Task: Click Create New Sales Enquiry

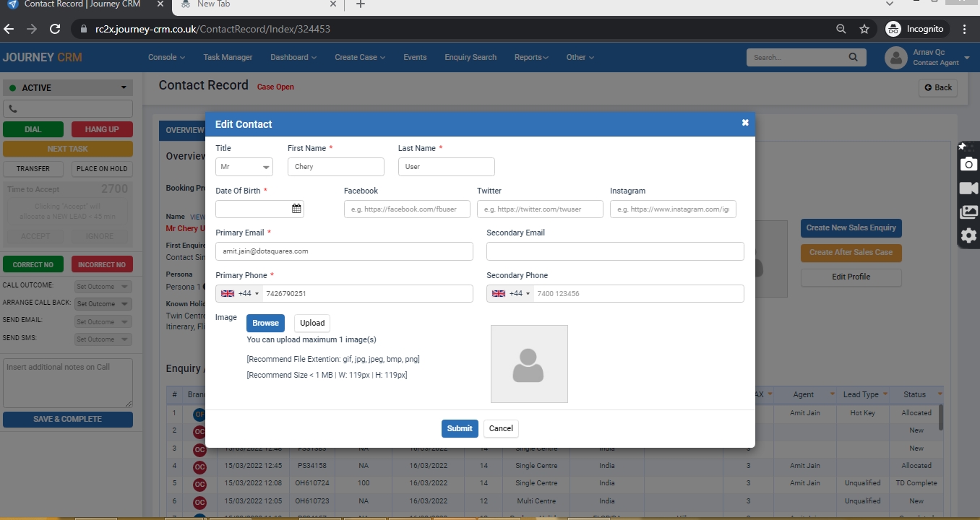Action: (x=851, y=227)
